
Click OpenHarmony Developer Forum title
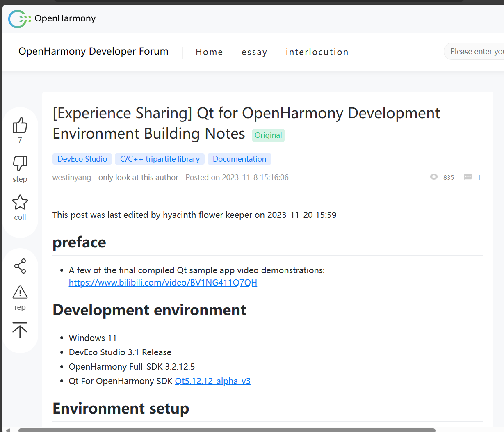tap(94, 51)
